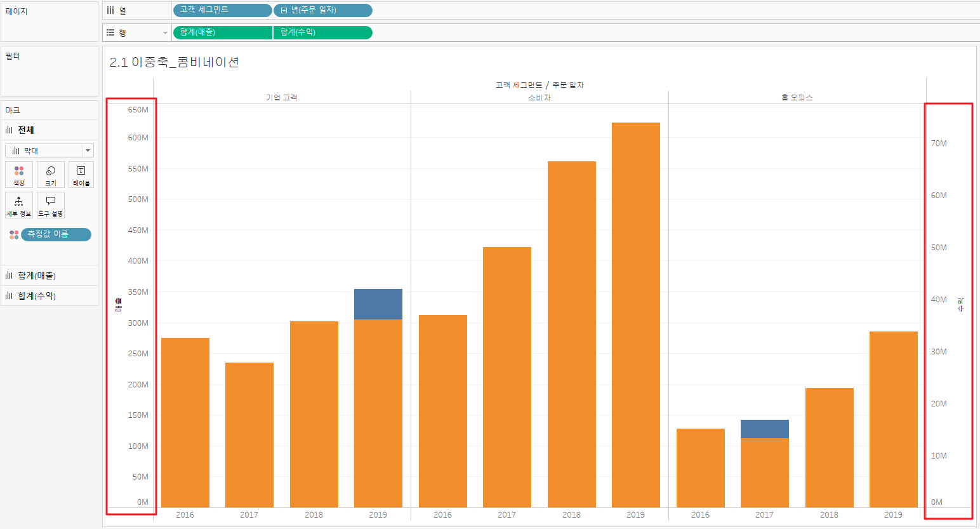980x529 pixels.
Task: Click the bar-chart icon beside 전체
Action: (x=9, y=130)
